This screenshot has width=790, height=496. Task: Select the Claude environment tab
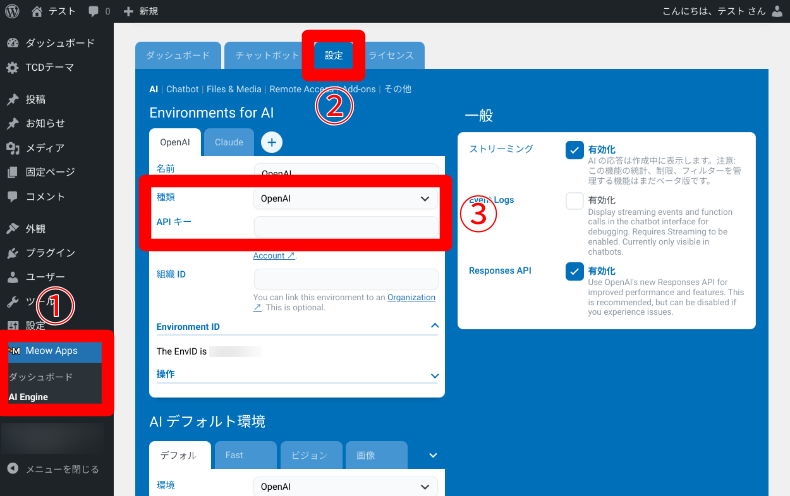(x=229, y=142)
